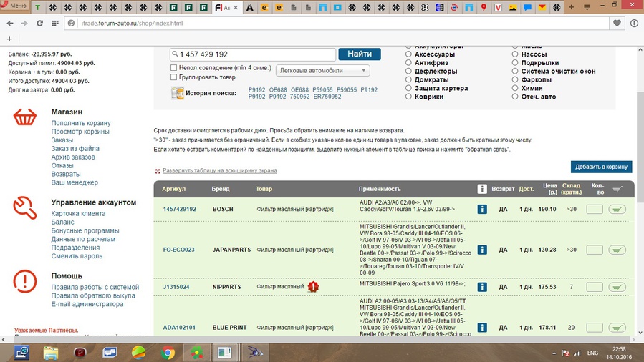This screenshot has height=362, width=644.
Task: Open the speed dial grid icon
Action: tap(55, 24)
